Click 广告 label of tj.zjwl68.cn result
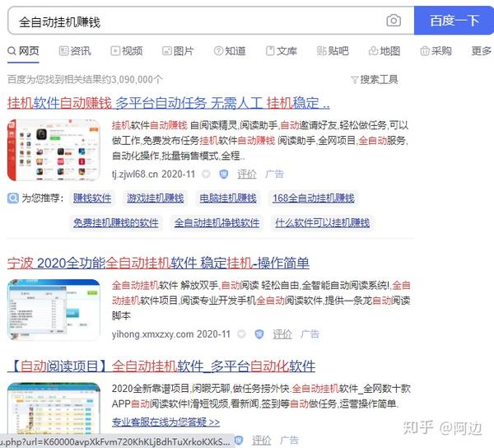The width and height of the screenshot is (494, 448). [x=274, y=174]
